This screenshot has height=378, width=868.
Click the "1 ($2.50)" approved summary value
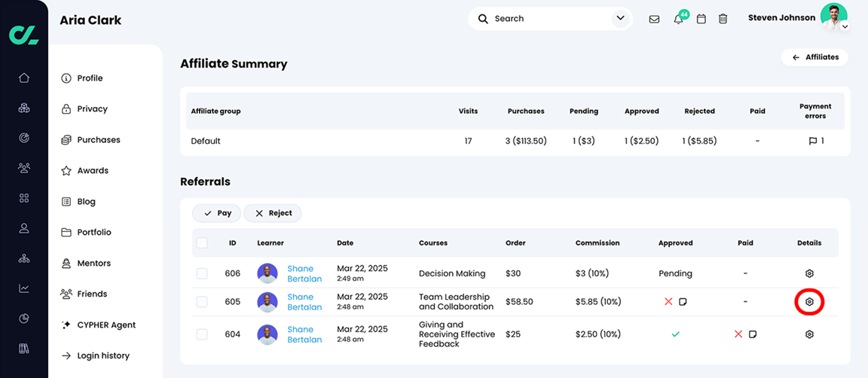pos(642,141)
